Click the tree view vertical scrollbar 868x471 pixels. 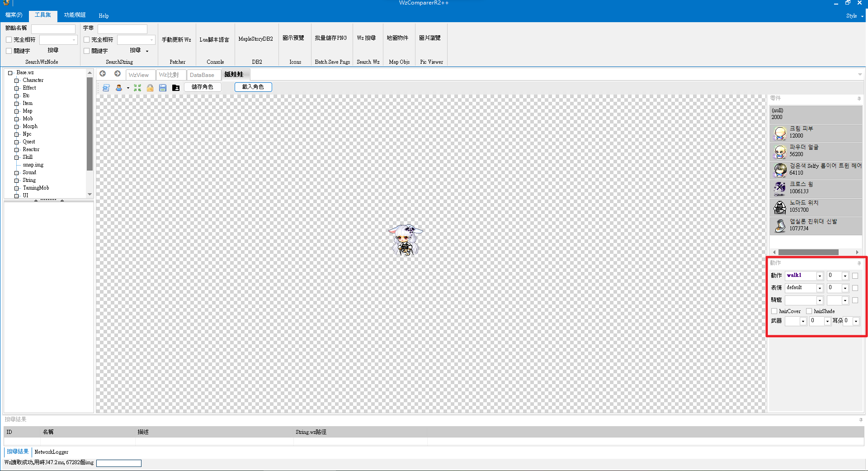(x=90, y=124)
